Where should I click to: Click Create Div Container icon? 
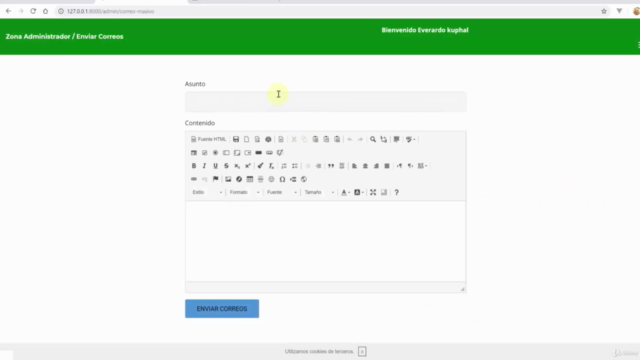tap(342, 166)
